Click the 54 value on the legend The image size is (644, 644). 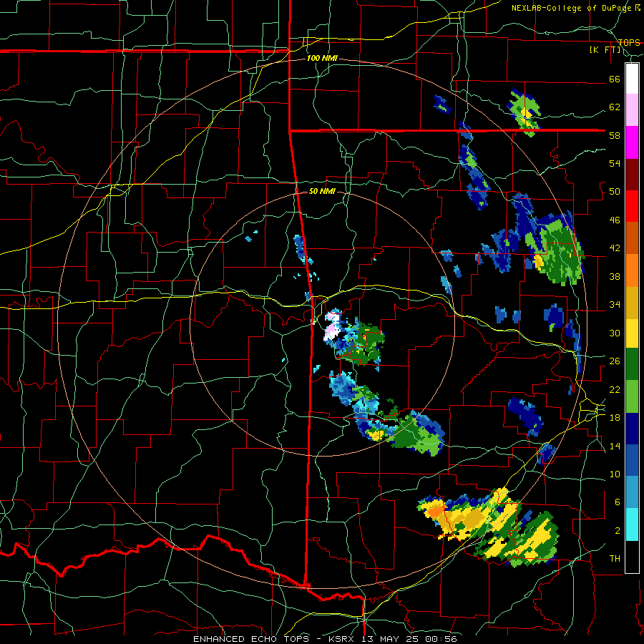point(615,163)
